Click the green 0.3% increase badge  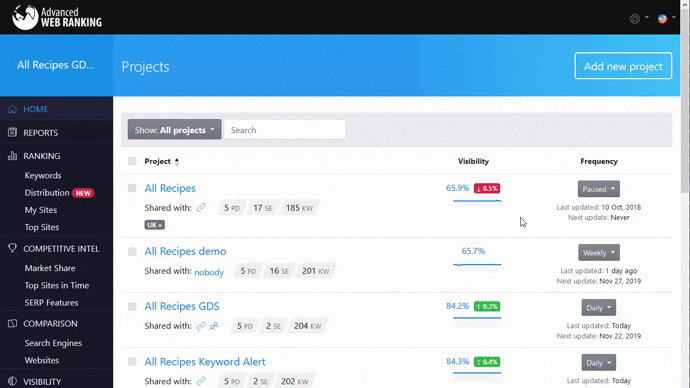487,306
